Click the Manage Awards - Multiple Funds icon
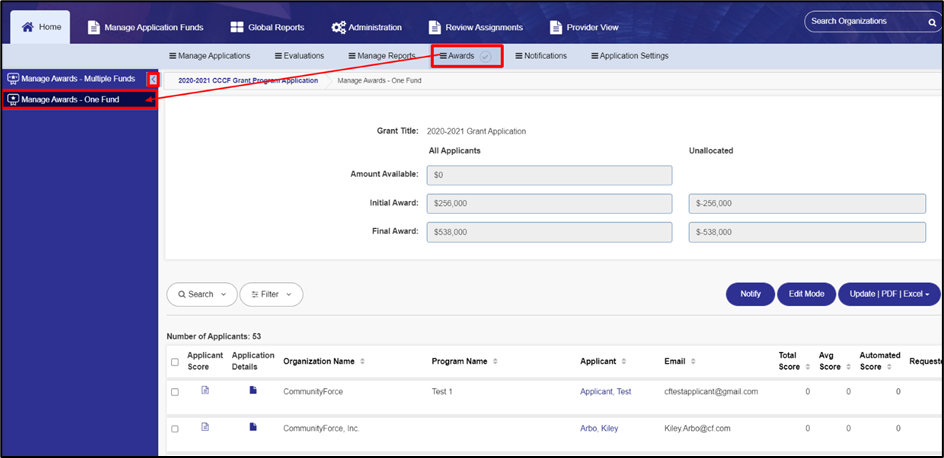This screenshot has height=458, width=944. click(13, 79)
